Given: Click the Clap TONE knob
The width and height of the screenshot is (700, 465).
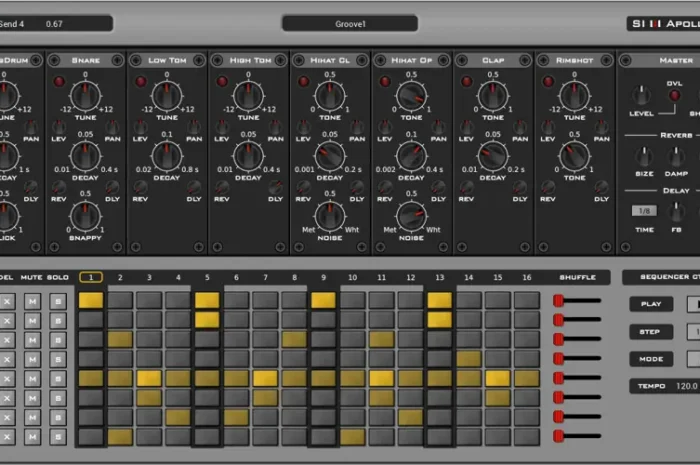Looking at the screenshot, I should pyautogui.click(x=492, y=96).
